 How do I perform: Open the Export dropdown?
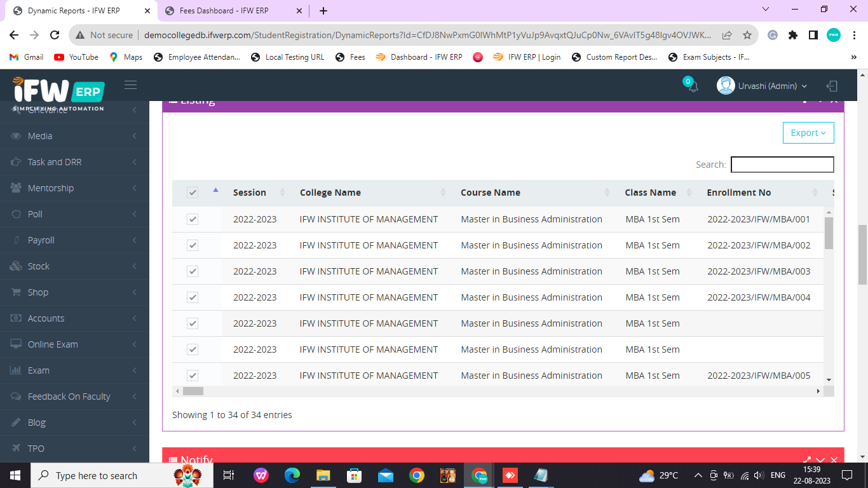(x=808, y=133)
